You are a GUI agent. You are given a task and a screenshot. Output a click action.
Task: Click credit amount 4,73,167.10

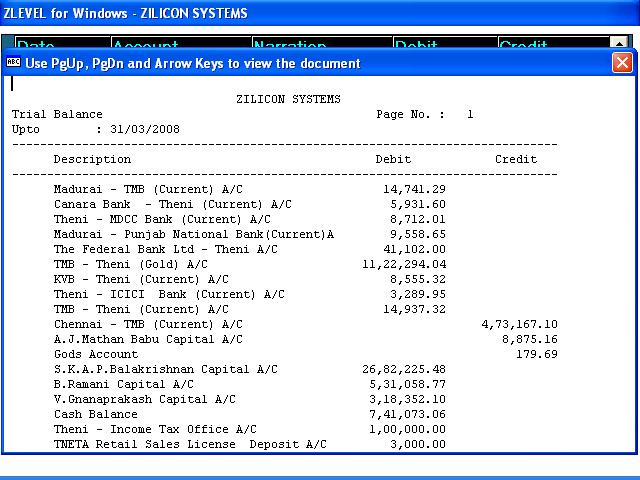pyautogui.click(x=520, y=324)
